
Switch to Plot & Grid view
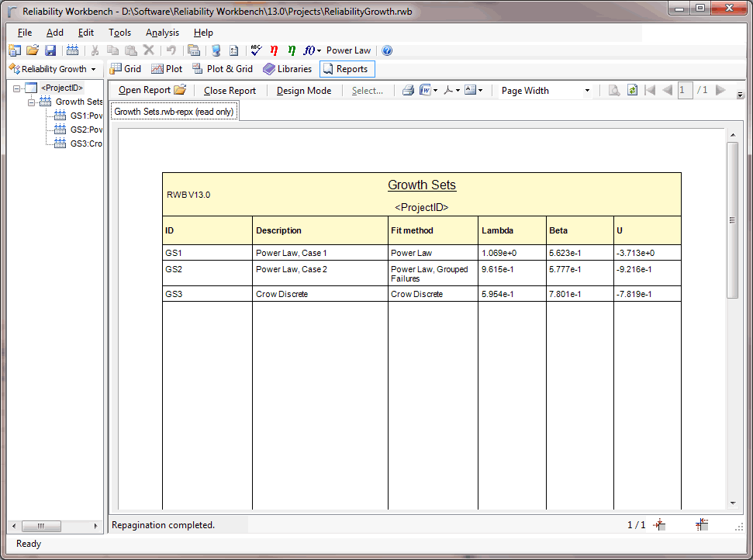click(223, 69)
